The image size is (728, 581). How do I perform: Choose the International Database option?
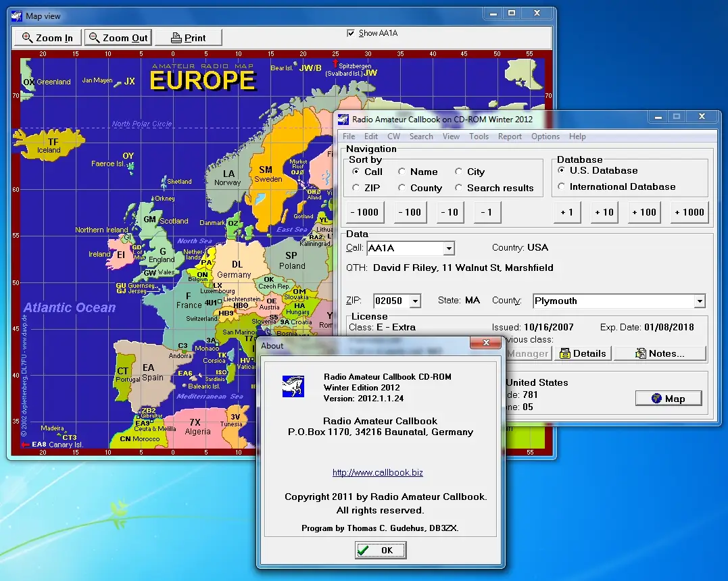click(x=561, y=186)
